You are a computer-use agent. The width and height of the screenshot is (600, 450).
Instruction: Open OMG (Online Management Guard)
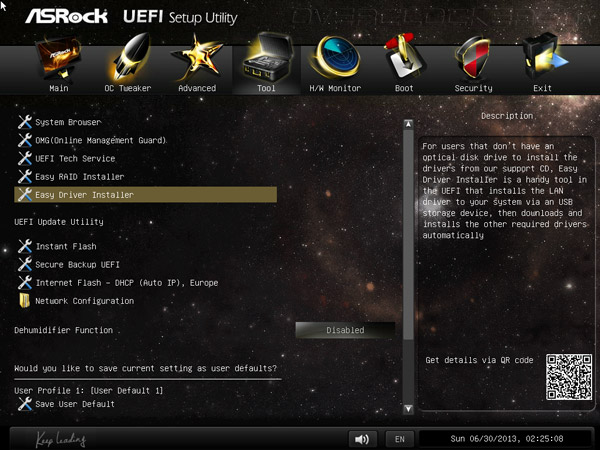click(101, 140)
